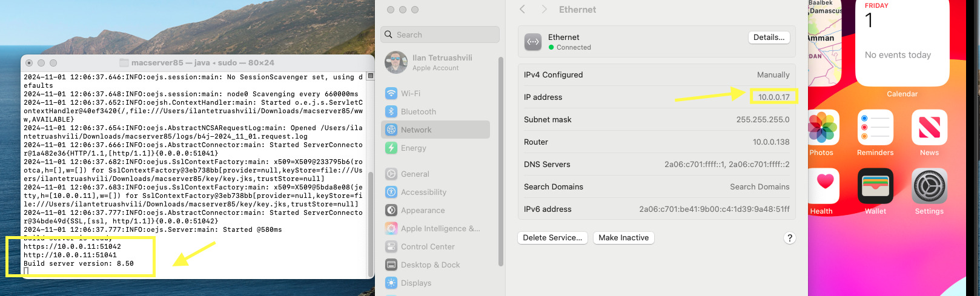
Task: Open the Reminders app on the iPad
Action: point(875,128)
